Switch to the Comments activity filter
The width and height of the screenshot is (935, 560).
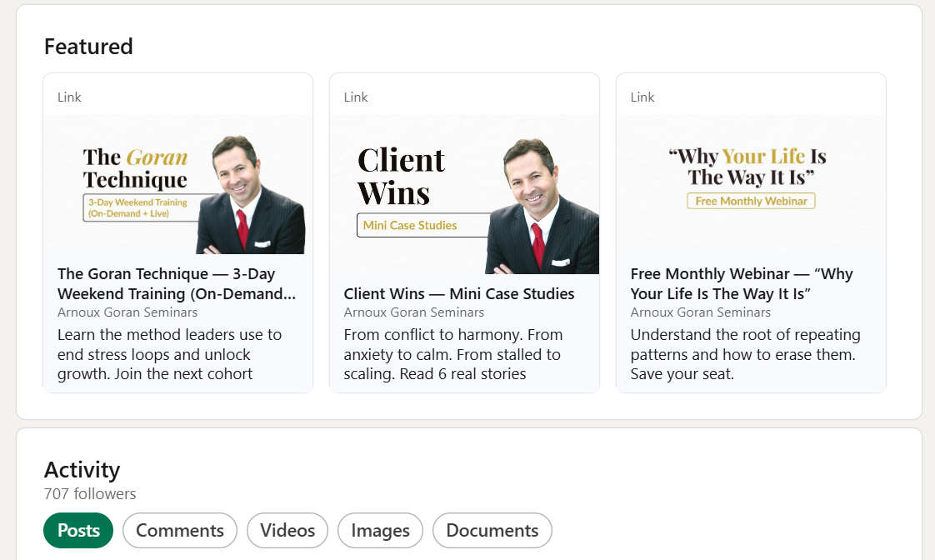[x=180, y=530]
